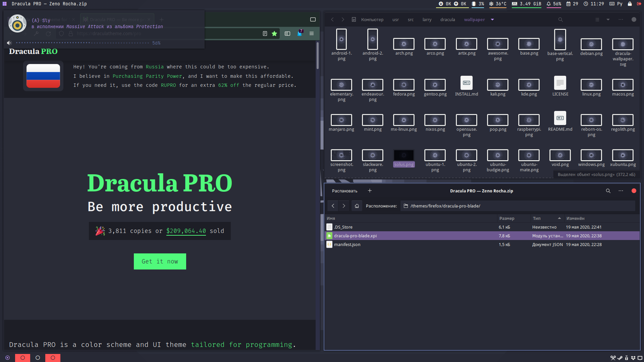
Task: Click the archive manager search icon
Action: [x=608, y=191]
